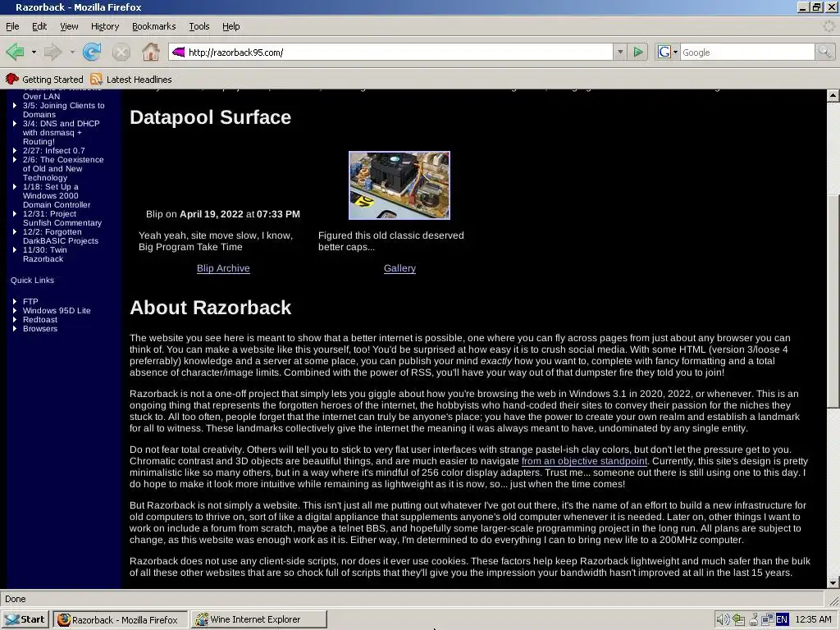Open '2/6: The Coexistence of Old and New' link

[x=63, y=169]
